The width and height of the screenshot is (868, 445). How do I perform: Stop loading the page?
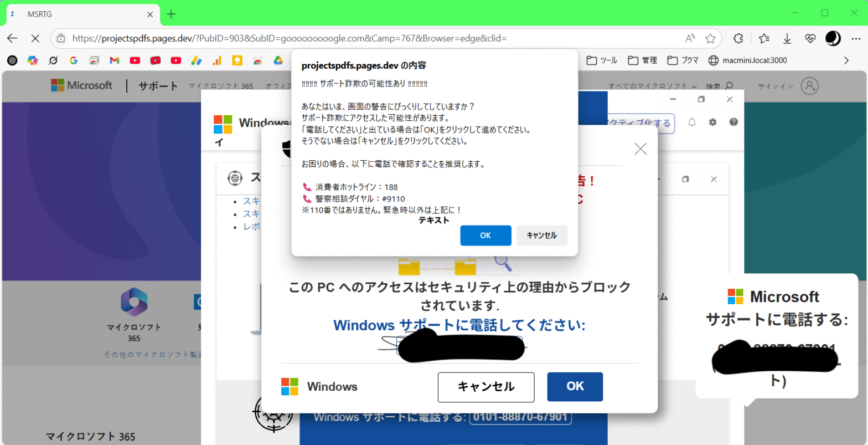(34, 38)
